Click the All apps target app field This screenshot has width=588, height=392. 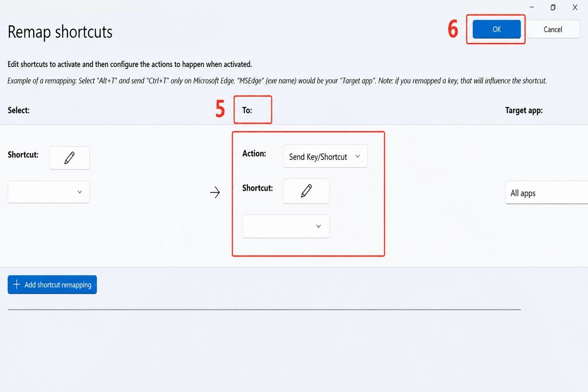coord(546,193)
